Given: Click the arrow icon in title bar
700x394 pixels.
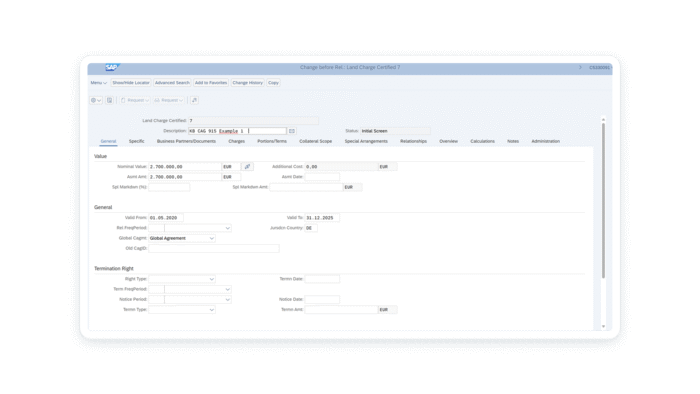Looking at the screenshot, I should 580,67.
